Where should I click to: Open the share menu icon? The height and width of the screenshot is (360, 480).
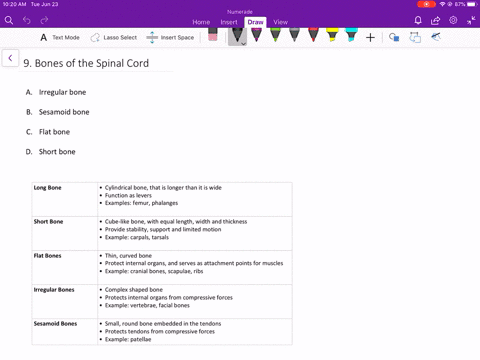[435, 21]
